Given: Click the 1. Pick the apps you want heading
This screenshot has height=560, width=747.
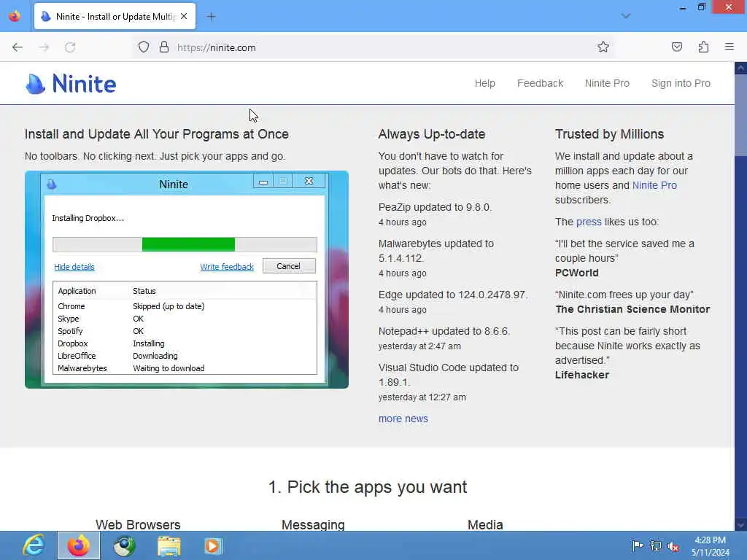Looking at the screenshot, I should coord(368,486).
